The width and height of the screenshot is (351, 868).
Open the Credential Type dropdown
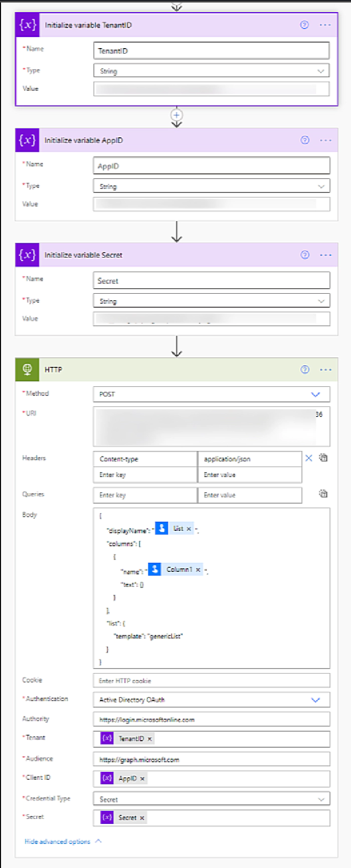[x=321, y=799]
